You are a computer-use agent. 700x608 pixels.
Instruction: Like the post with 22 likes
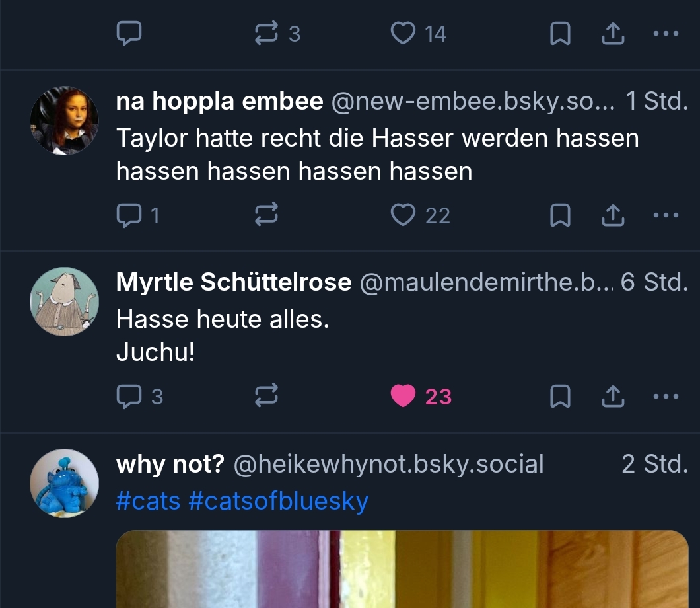coord(403,215)
